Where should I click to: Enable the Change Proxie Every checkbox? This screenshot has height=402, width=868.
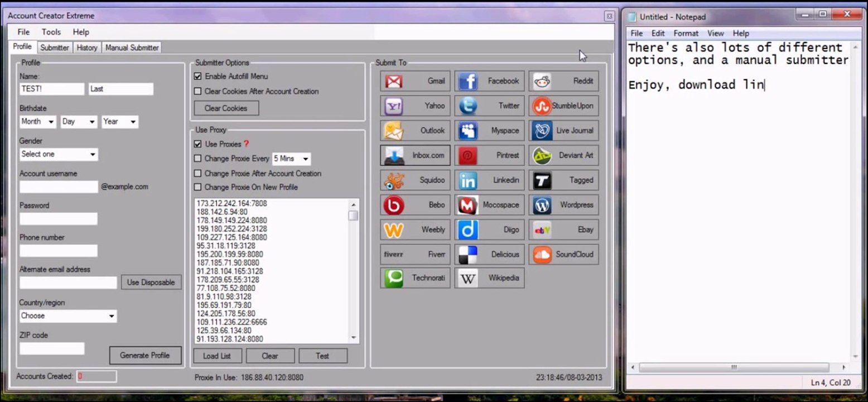(197, 159)
